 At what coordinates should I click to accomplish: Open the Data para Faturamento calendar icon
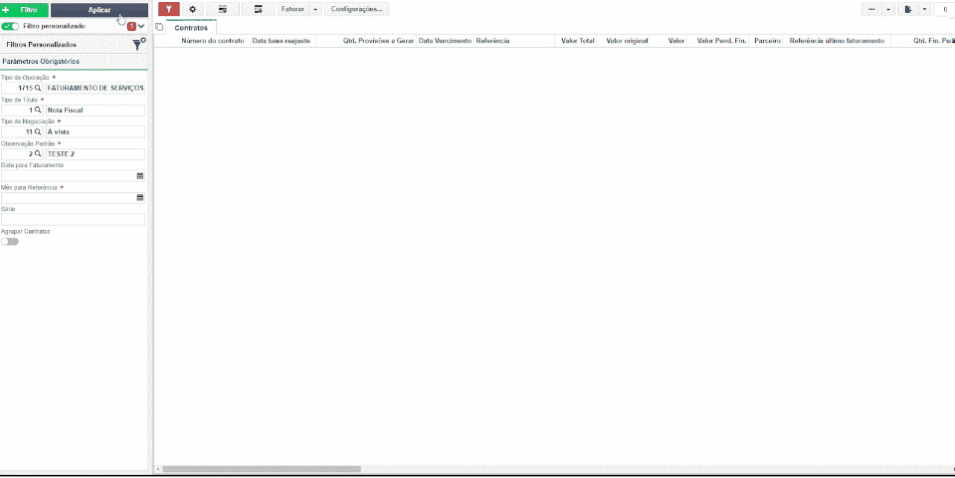(139, 175)
